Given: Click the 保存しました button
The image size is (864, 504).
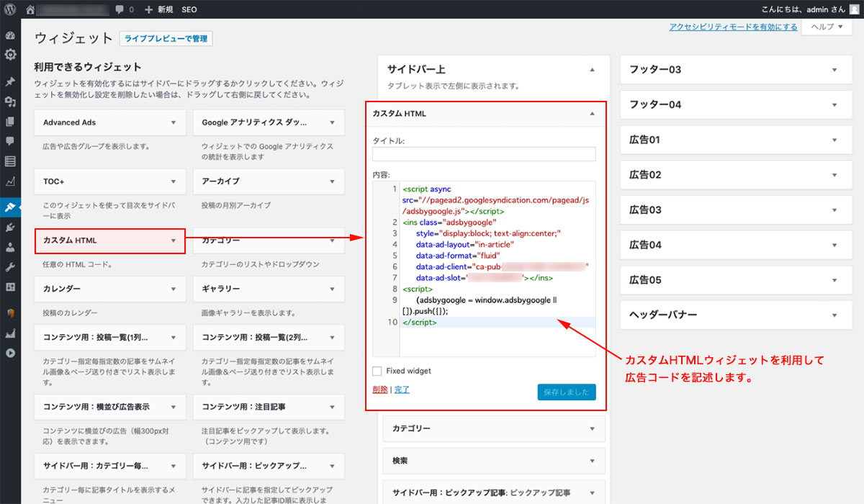Looking at the screenshot, I should click(x=567, y=392).
